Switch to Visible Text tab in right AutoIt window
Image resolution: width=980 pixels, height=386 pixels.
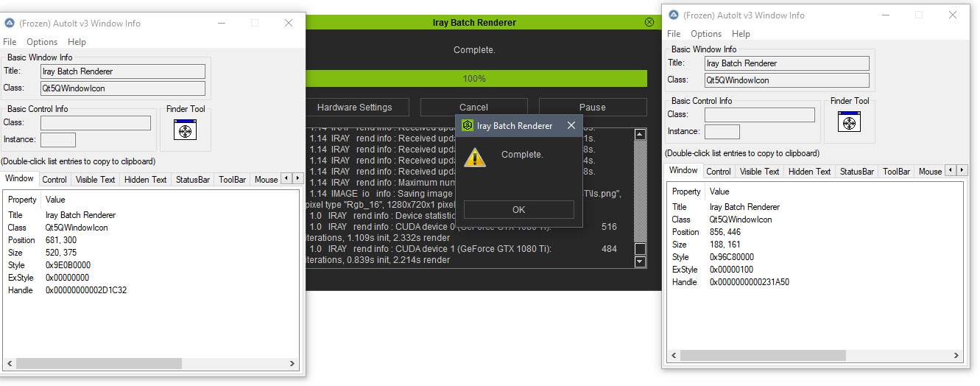click(760, 171)
